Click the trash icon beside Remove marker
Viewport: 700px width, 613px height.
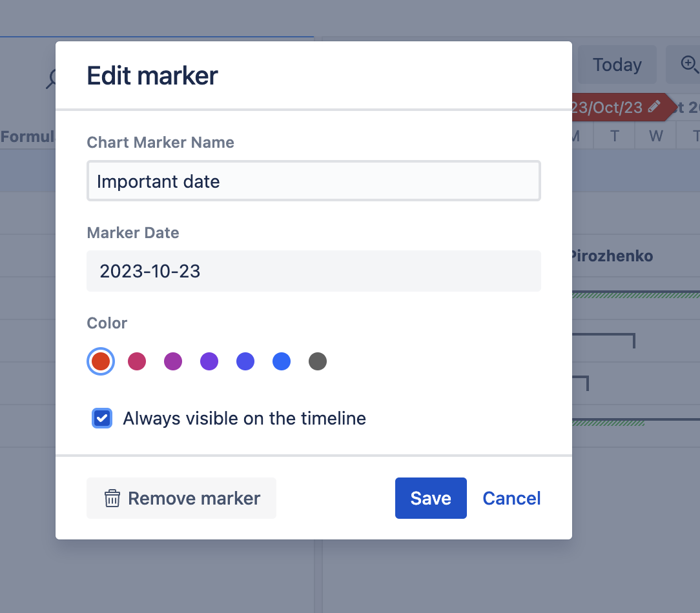click(114, 498)
